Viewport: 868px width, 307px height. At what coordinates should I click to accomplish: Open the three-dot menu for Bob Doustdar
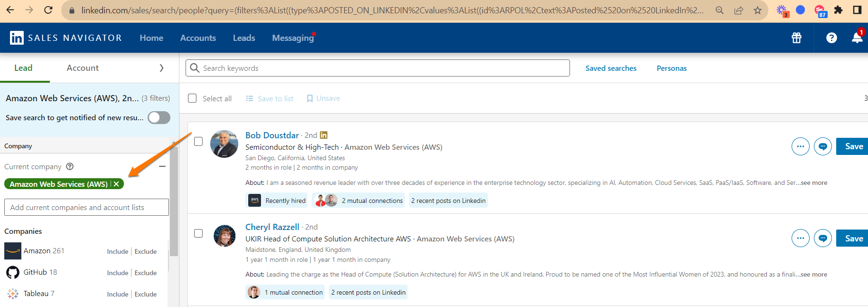point(800,146)
